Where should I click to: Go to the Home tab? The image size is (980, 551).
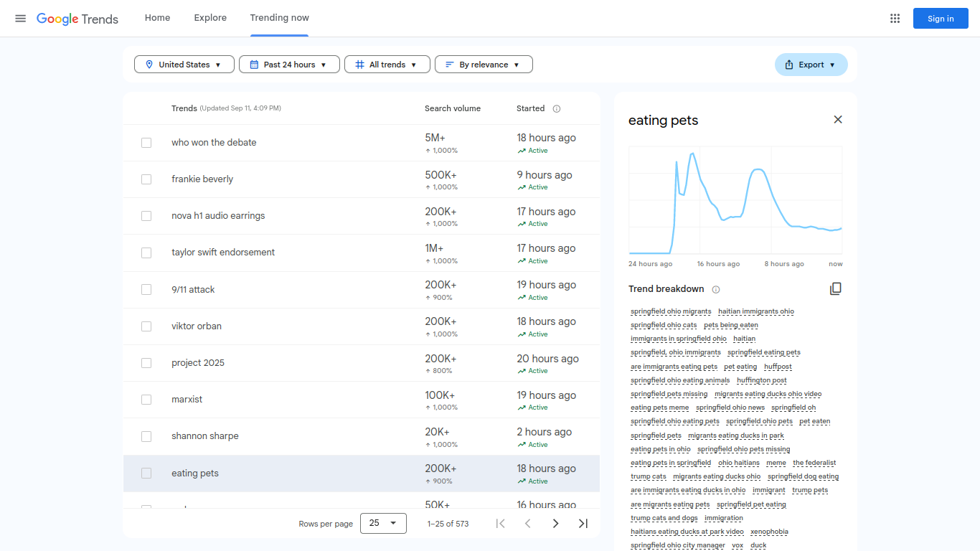[157, 18]
